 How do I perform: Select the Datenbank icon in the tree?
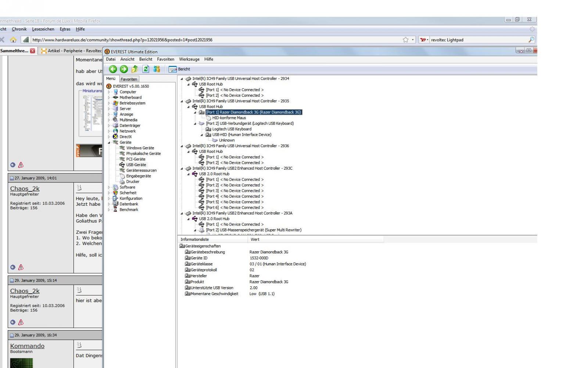(116, 204)
